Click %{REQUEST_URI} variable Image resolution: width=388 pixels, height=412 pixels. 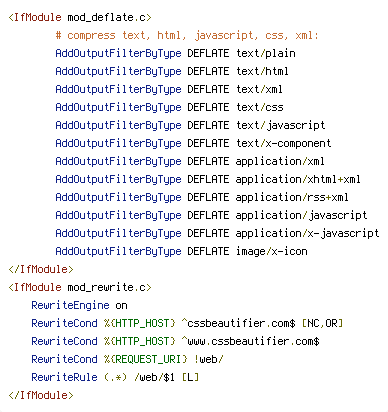click(x=146, y=359)
